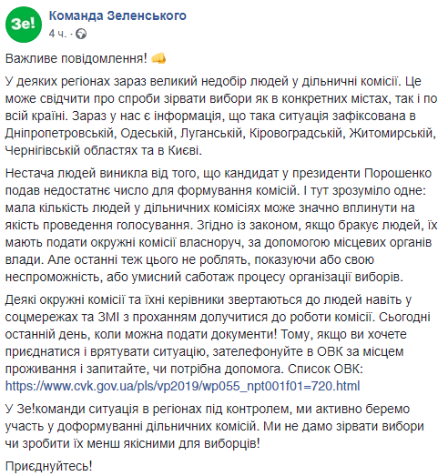Click the green Зе! profile avatar
Image resolution: width=448 pixels, height=476 pixels.
pyautogui.click(x=24, y=25)
